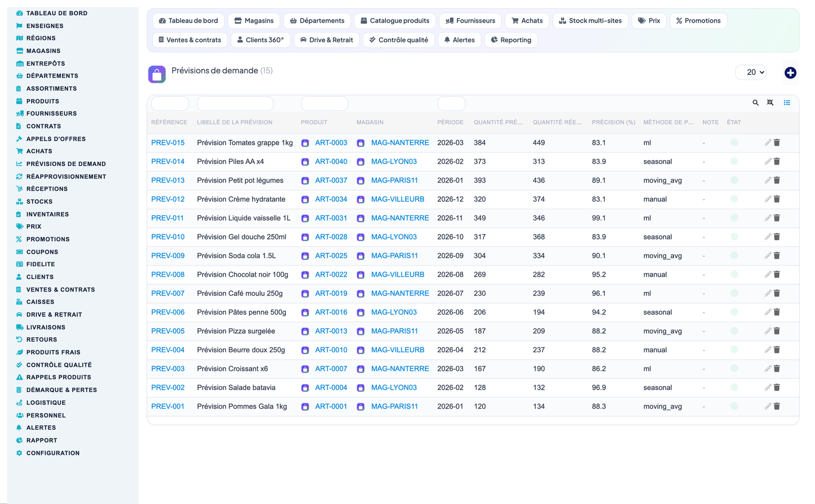Viewport: 815px width, 504px height.
Task: Open Prévisions de demand in sidebar
Action: (66, 164)
